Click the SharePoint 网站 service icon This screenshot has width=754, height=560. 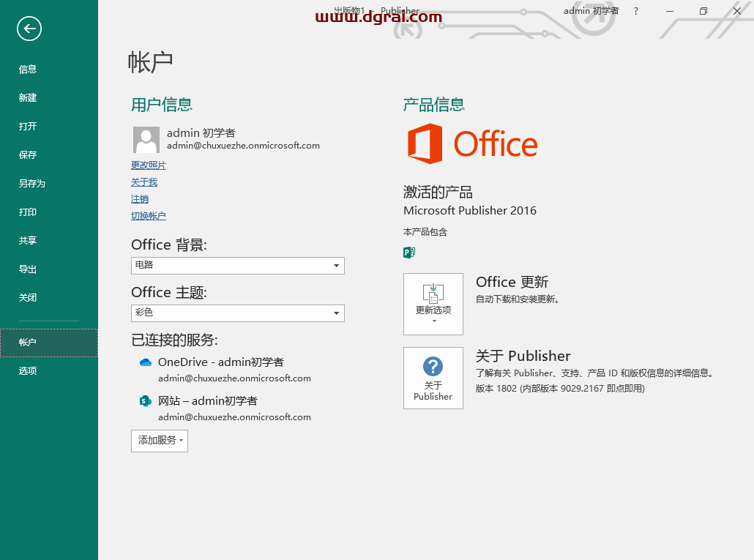[145, 401]
